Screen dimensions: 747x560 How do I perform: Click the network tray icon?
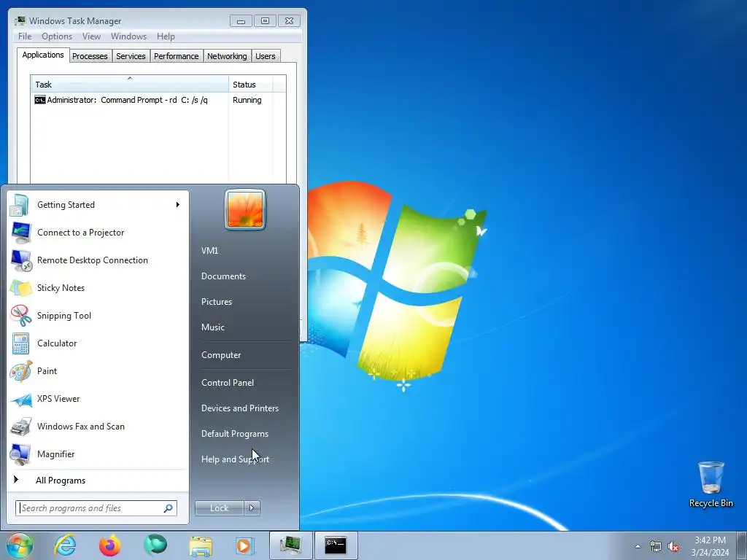click(x=656, y=547)
